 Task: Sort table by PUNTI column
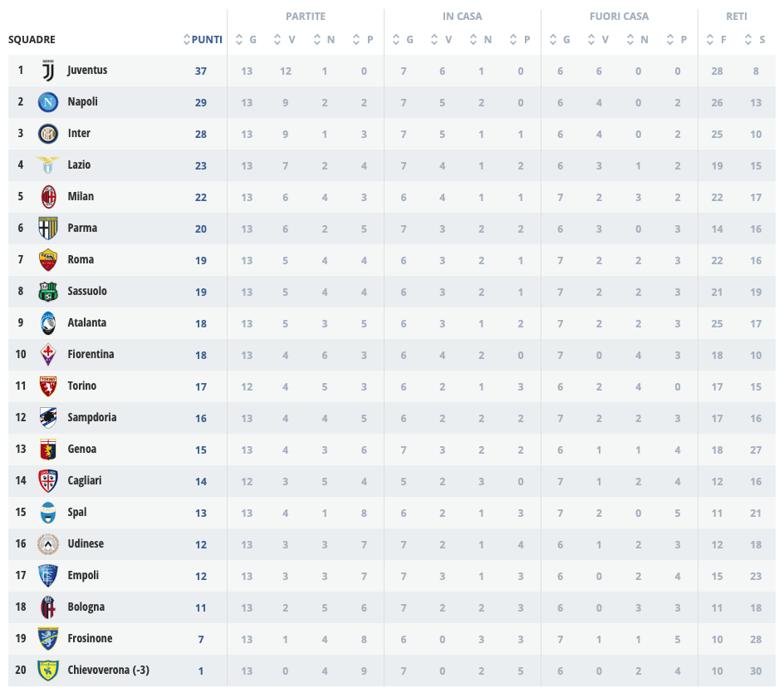click(203, 39)
